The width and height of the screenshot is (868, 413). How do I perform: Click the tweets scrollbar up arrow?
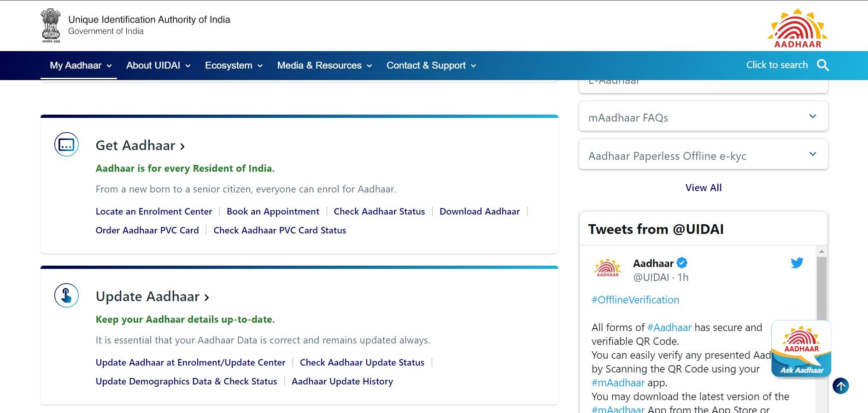click(821, 251)
